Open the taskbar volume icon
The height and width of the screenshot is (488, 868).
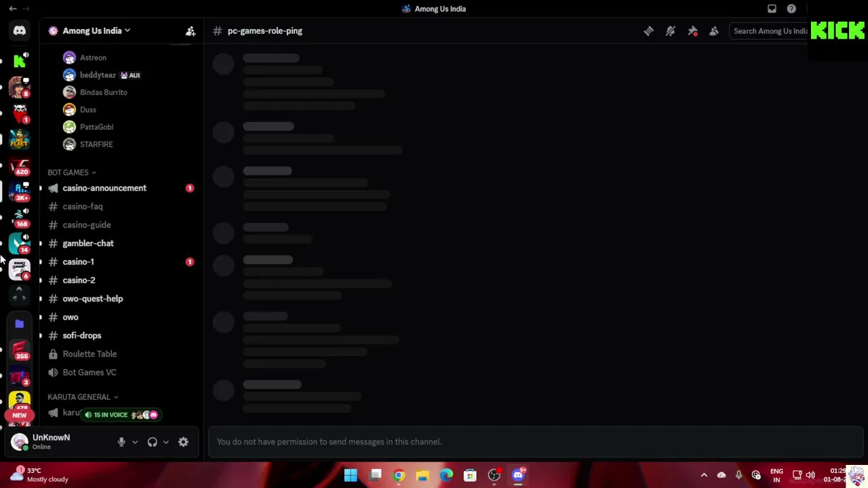[810, 475]
